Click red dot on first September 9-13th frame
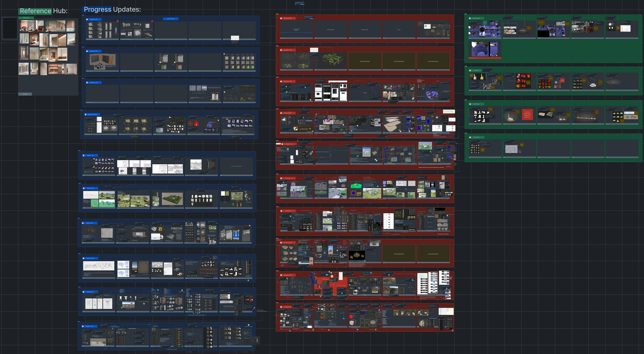The image size is (644, 354). (118, 21)
